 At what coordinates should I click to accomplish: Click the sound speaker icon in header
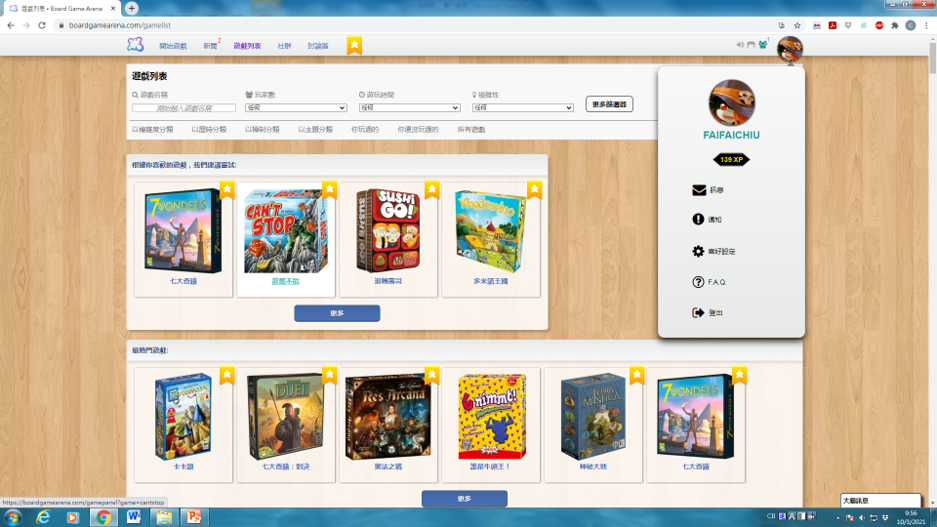(x=740, y=45)
